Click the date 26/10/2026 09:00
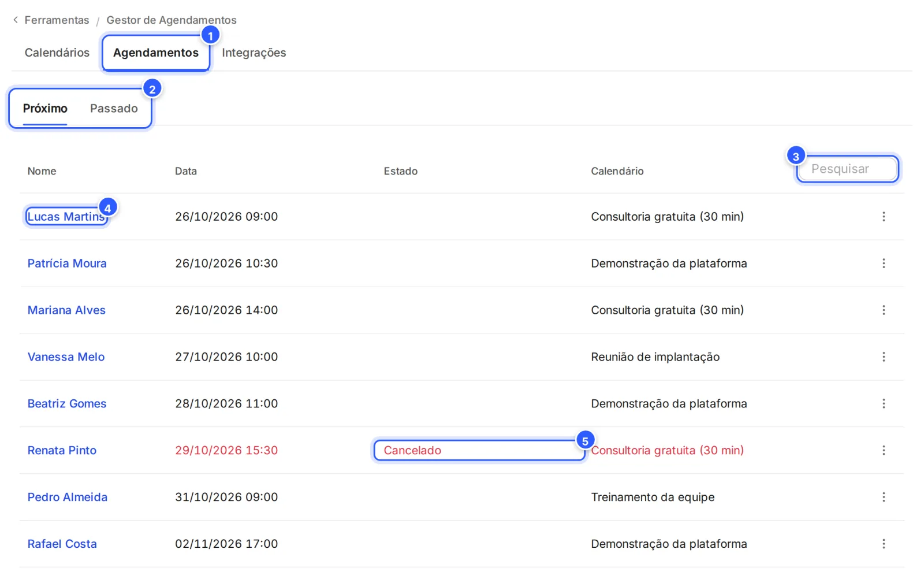Viewport: 924px width, 579px height. (226, 217)
